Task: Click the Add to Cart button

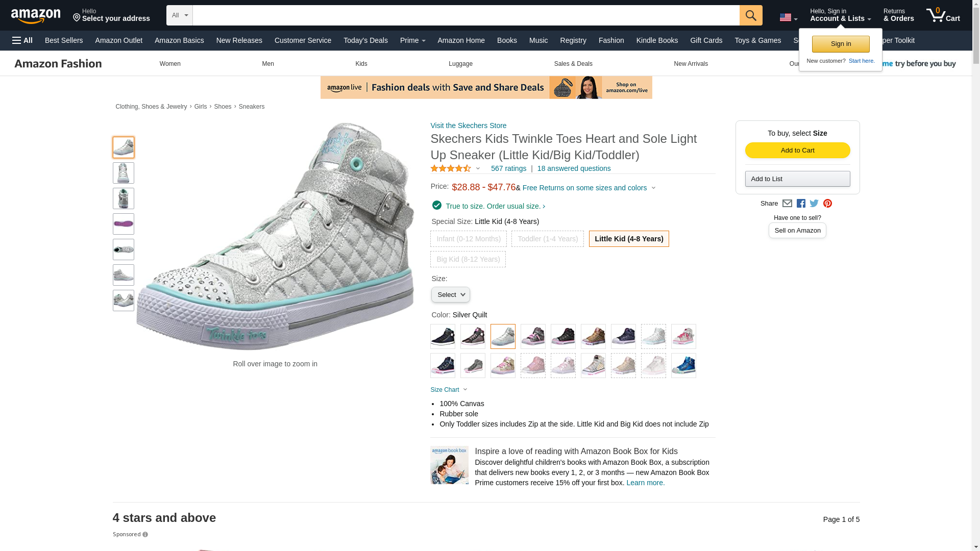Action: 797,151
